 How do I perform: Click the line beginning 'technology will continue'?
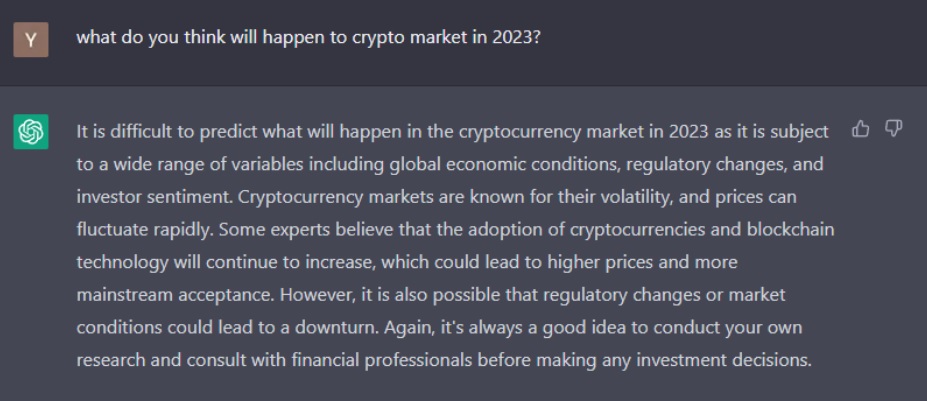(407, 262)
